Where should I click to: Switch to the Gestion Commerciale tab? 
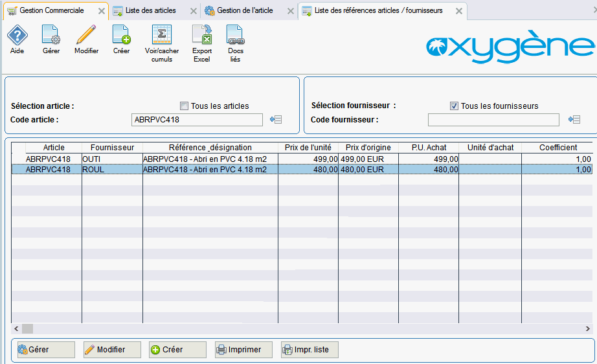[51, 11]
